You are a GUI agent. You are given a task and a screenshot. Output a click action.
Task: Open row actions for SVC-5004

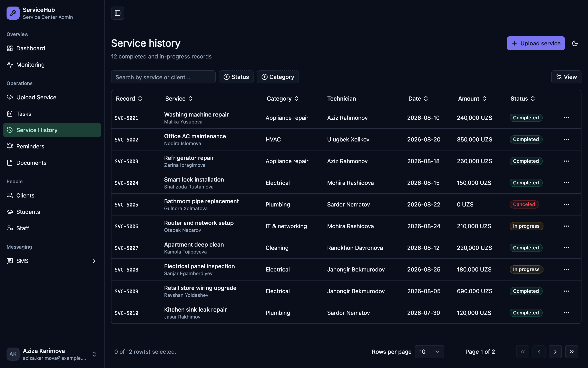pyautogui.click(x=566, y=183)
